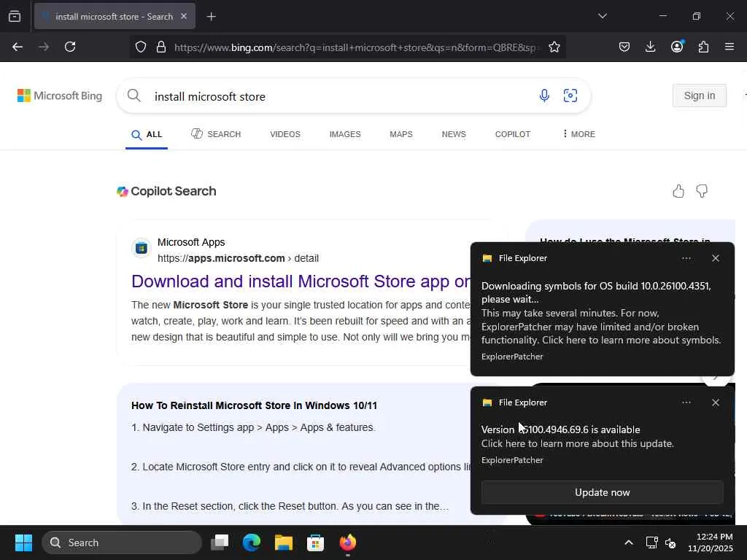Give thumbs up to Copilot Search

point(678,192)
